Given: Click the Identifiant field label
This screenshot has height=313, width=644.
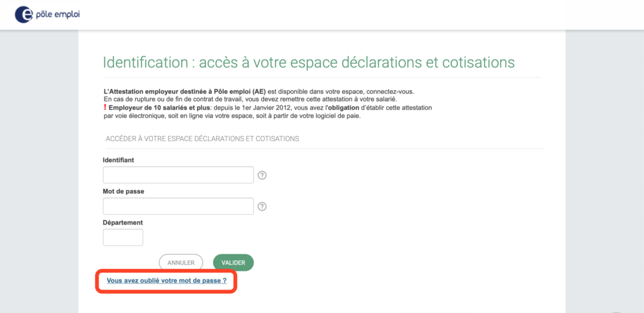Looking at the screenshot, I should point(118,160).
